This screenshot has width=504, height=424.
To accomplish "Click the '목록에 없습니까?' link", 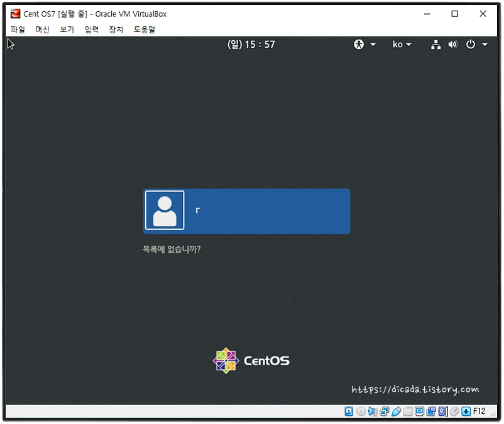I will point(172,249).
